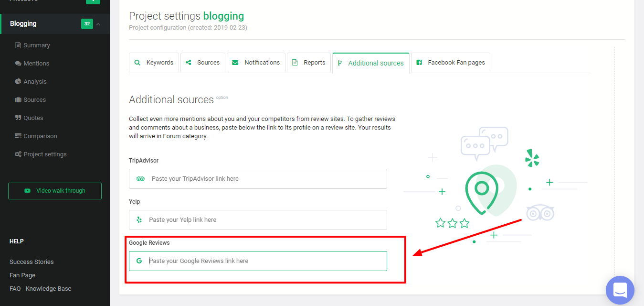
Task: Click the Project settings gears icon
Action: 18,154
